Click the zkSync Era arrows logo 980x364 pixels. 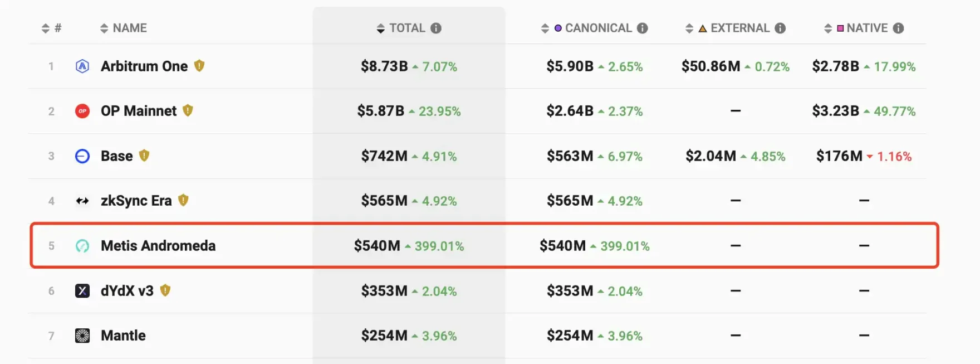[82, 201]
